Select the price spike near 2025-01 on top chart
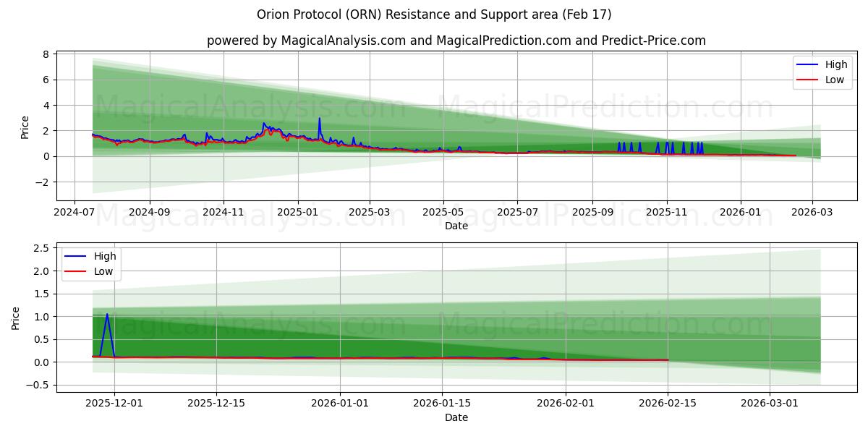Viewport: 868px width, 434px height. point(320,119)
